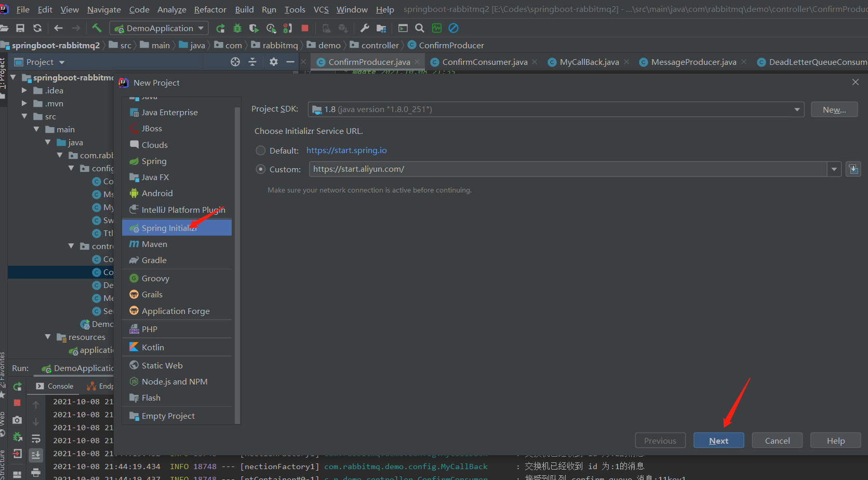Expand the .idea folder in project tree
868x480 pixels.
pyautogui.click(x=24, y=90)
